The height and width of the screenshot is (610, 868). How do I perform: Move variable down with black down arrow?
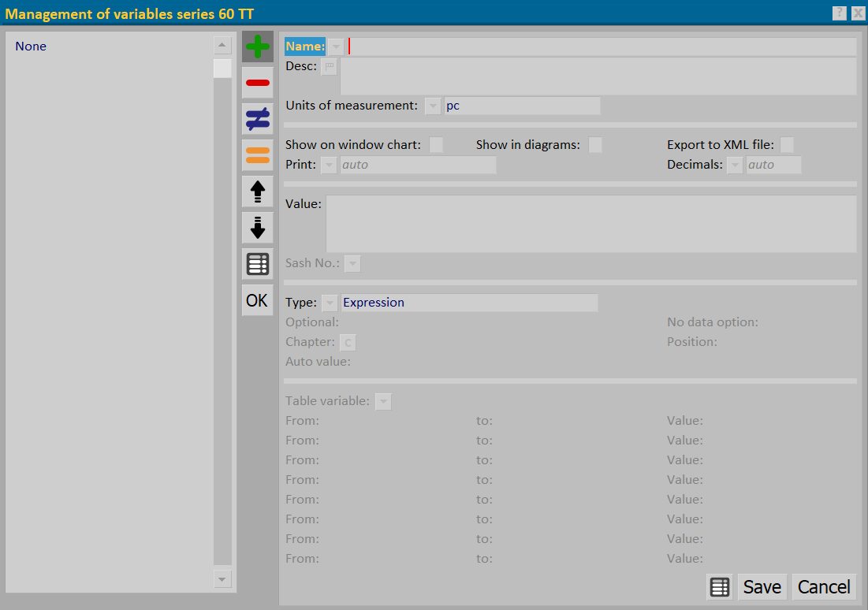pos(258,228)
